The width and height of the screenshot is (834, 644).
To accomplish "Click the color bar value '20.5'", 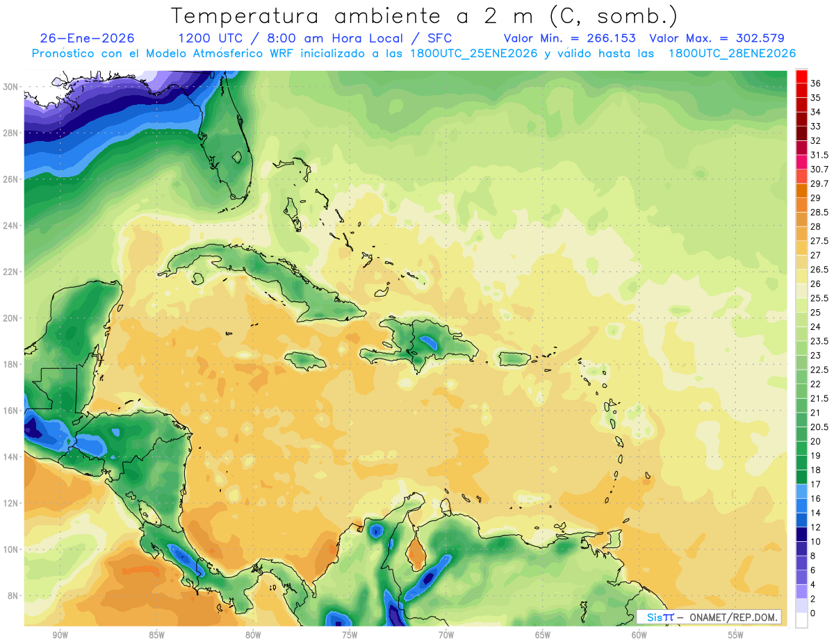I will pos(819,427).
